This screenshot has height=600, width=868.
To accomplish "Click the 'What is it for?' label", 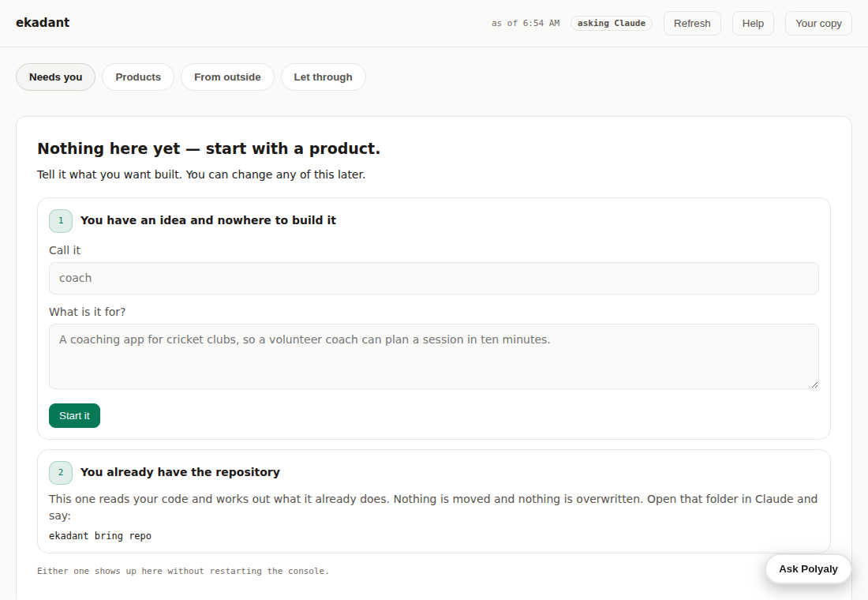I will [88, 312].
